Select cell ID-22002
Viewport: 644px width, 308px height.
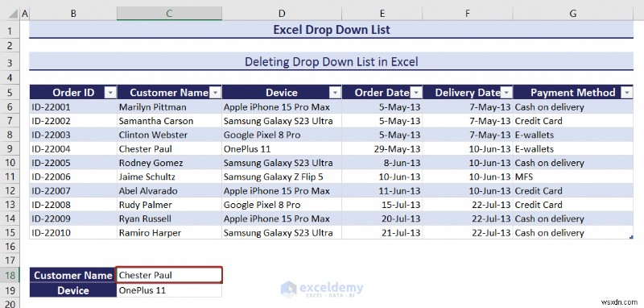(73, 121)
